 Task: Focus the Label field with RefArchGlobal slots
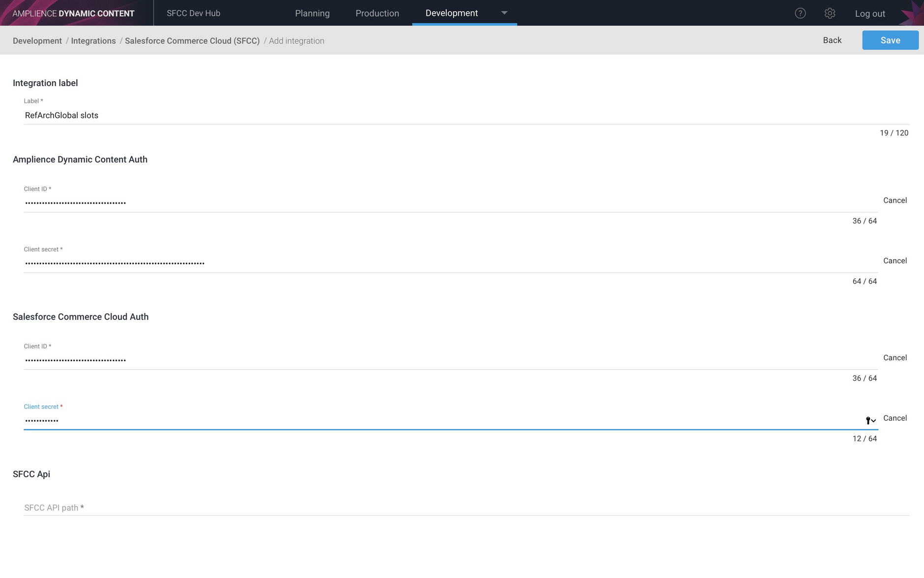coord(466,116)
